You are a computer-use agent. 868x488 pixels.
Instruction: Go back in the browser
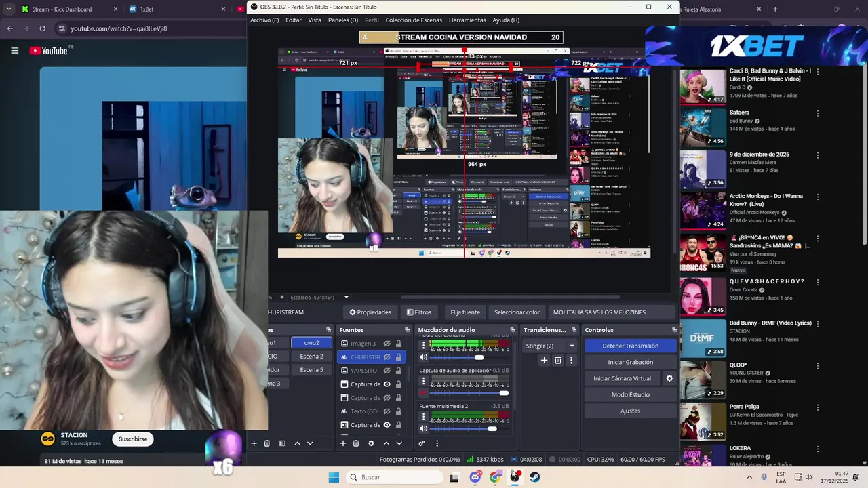9,28
